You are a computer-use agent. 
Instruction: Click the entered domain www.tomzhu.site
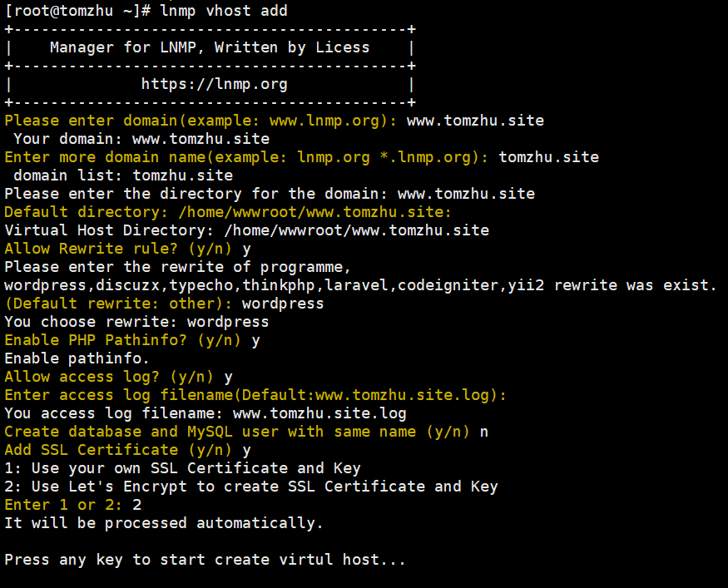click(x=475, y=121)
